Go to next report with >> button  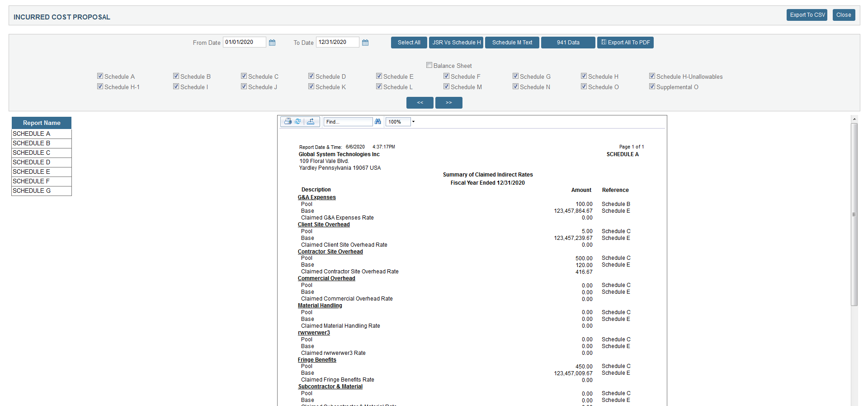pyautogui.click(x=448, y=103)
